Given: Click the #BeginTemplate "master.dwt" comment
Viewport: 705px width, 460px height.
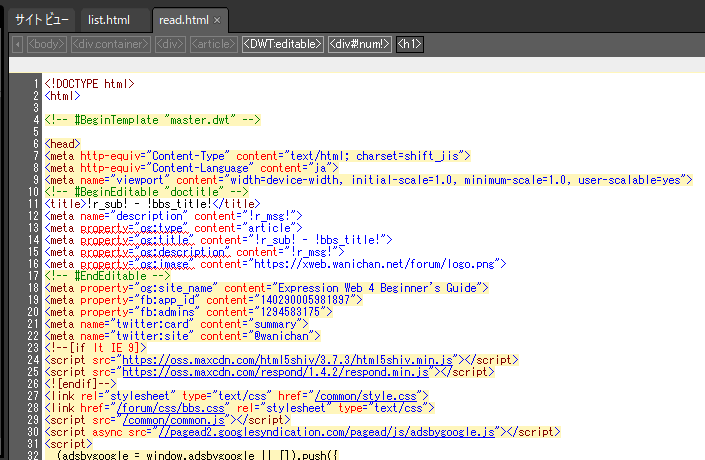Looking at the screenshot, I should click(152, 120).
